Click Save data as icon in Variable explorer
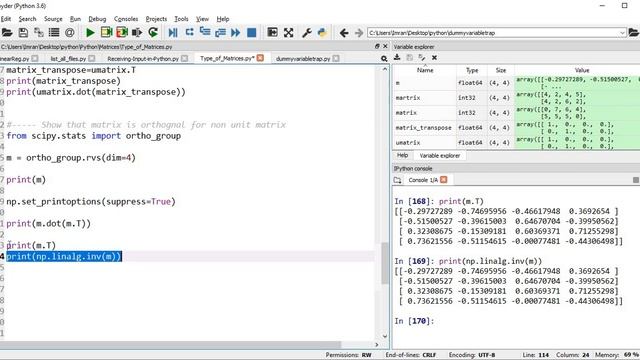This screenshot has height=360, width=640. click(422, 58)
